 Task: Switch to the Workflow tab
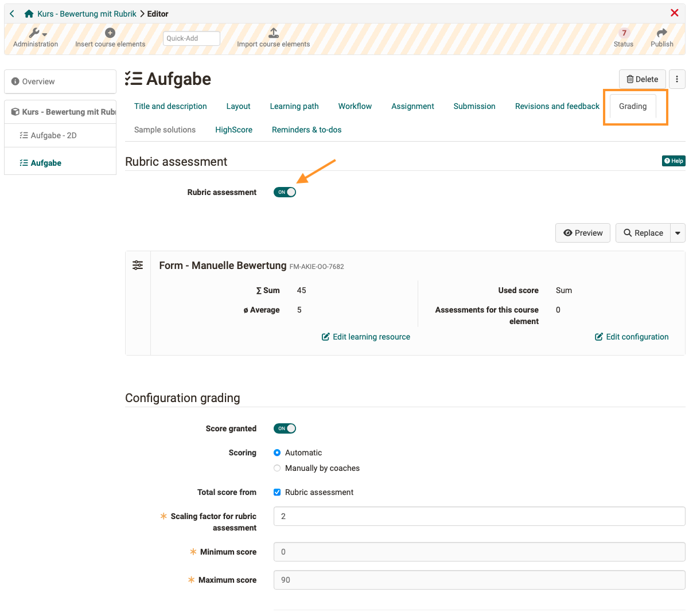355,106
